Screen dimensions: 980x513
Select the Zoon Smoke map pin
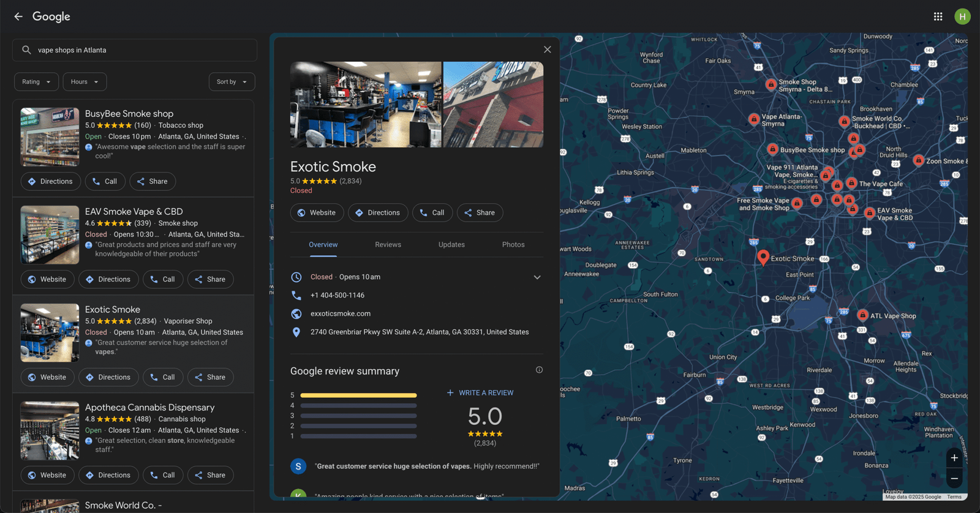point(918,160)
